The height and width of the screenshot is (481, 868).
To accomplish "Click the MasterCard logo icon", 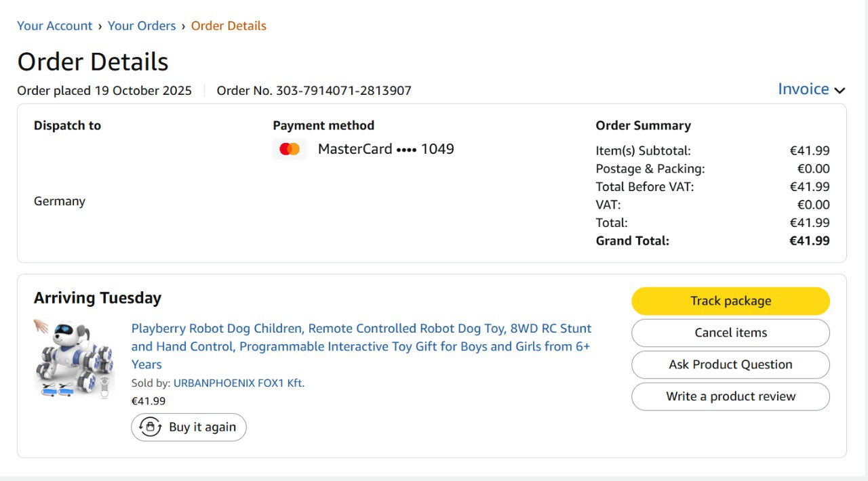I will pos(290,149).
